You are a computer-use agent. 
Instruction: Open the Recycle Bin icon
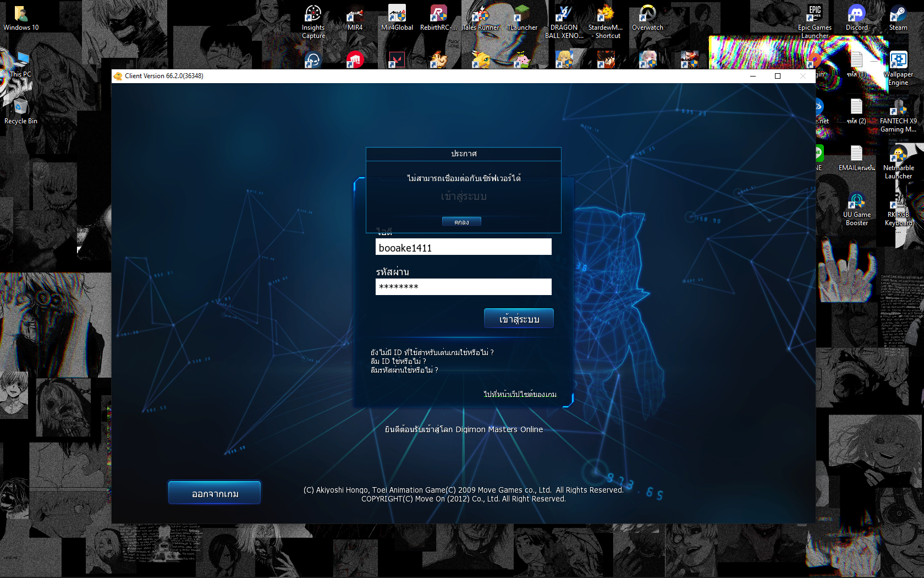[21, 111]
